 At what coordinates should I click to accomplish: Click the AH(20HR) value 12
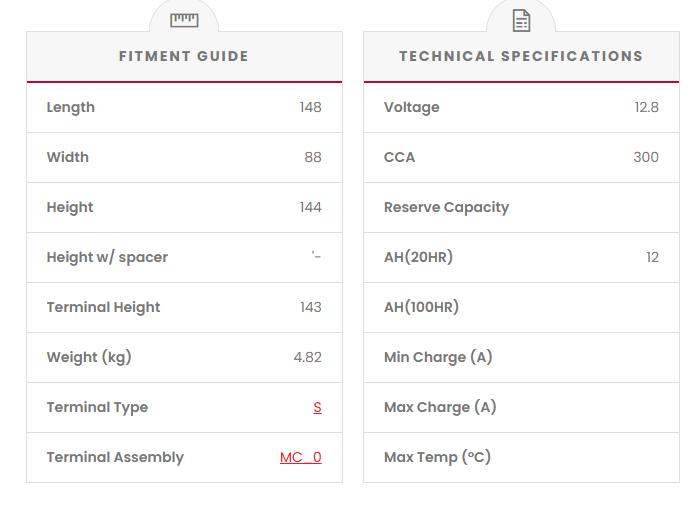652,257
